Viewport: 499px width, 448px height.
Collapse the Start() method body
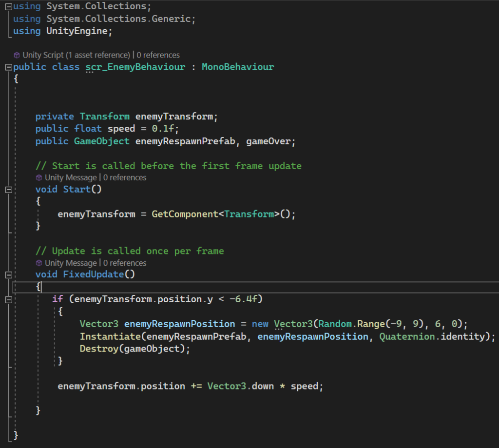point(8,189)
